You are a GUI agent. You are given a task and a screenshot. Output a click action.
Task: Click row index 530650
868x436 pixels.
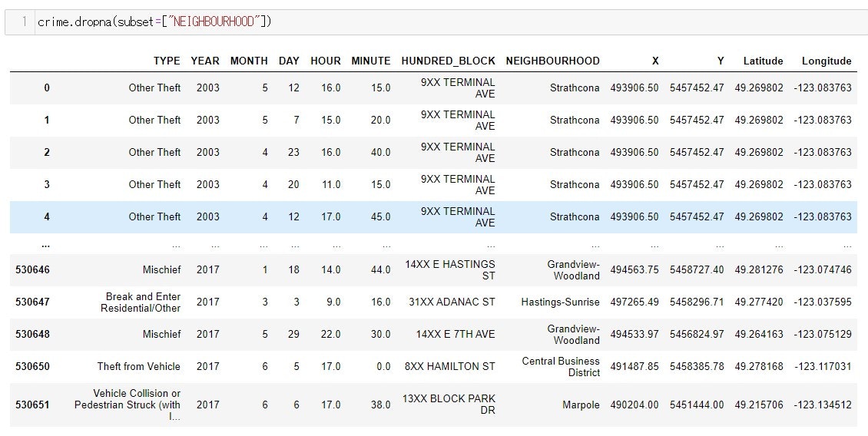tap(32, 366)
